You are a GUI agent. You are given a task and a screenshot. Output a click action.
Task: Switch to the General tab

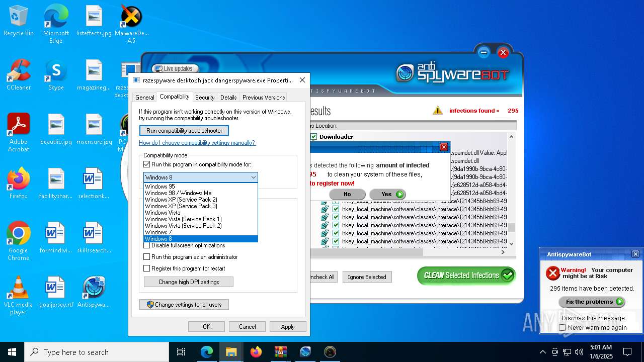144,98
